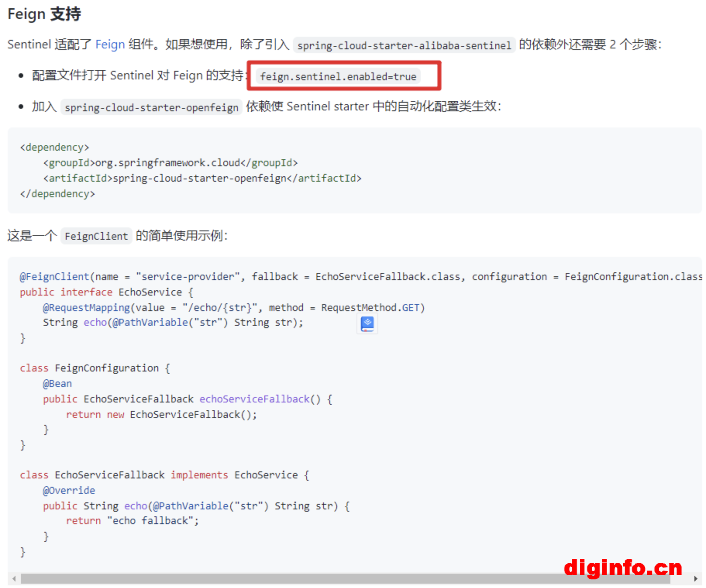Image resolution: width=706 pixels, height=588 pixels.
Task: Click 'public String echo(@PathVariable("str")' method line
Action: (196, 506)
